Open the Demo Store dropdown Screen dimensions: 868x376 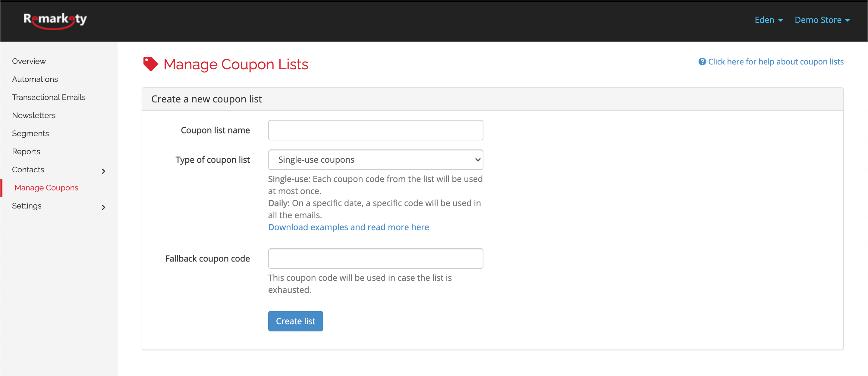point(822,20)
